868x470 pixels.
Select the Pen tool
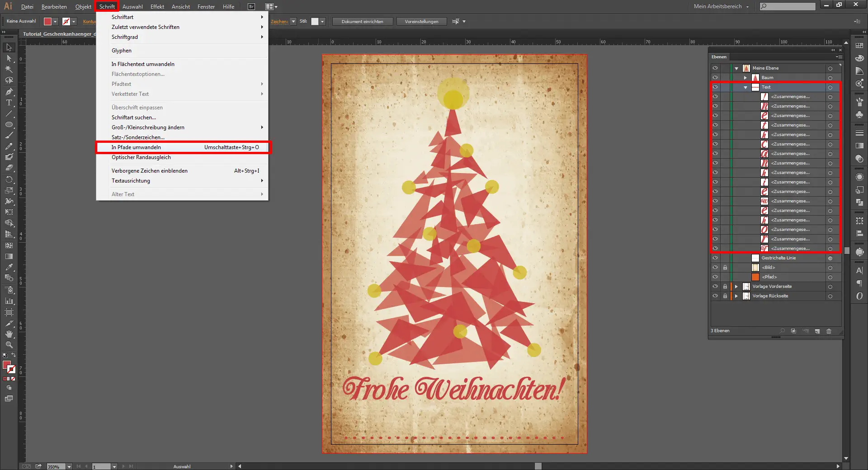point(9,92)
